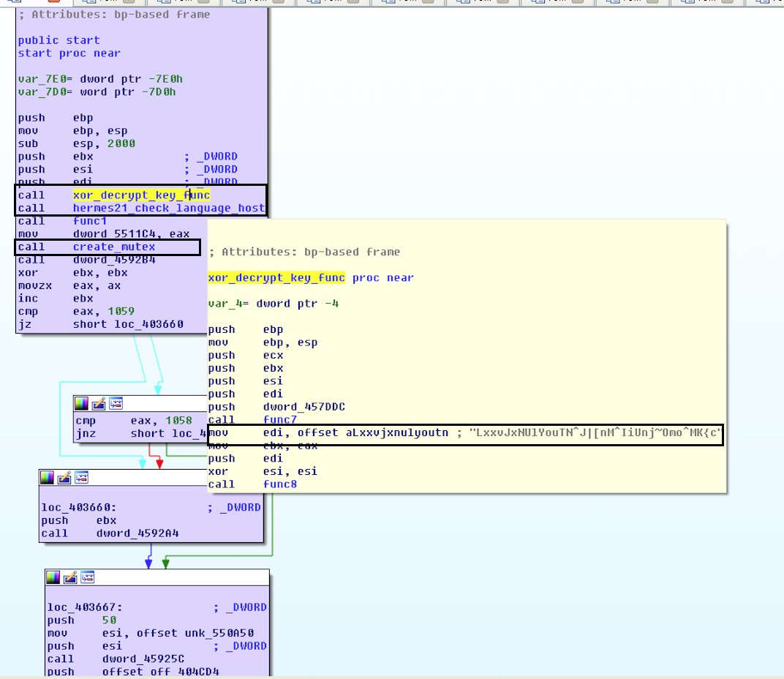Click aLxxvjxnulyoutn offset in the popup

[x=397, y=433]
